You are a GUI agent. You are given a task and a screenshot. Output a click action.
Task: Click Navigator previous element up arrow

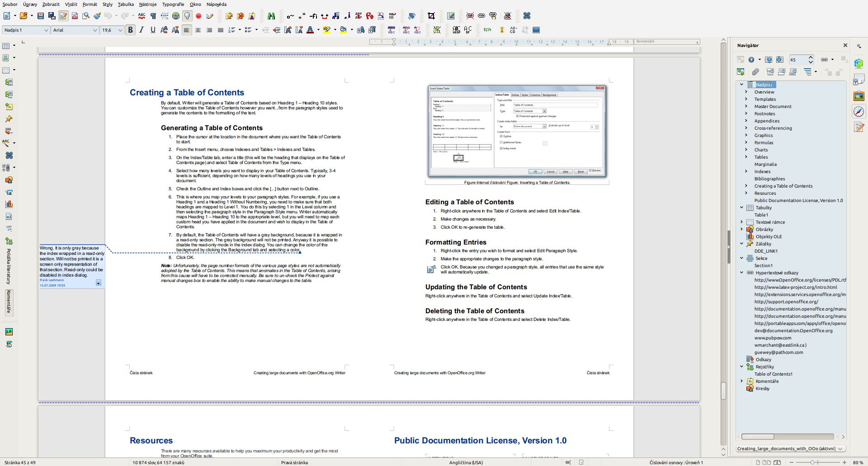(x=769, y=59)
